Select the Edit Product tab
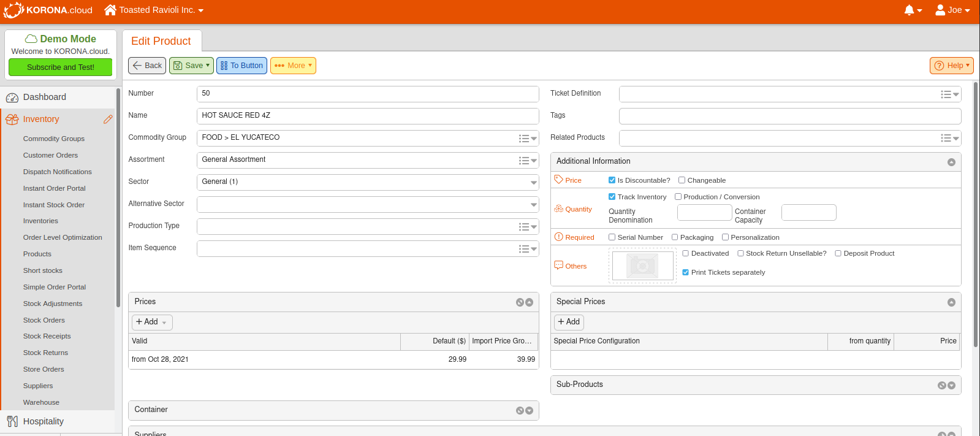The height and width of the screenshot is (436, 980). click(162, 41)
